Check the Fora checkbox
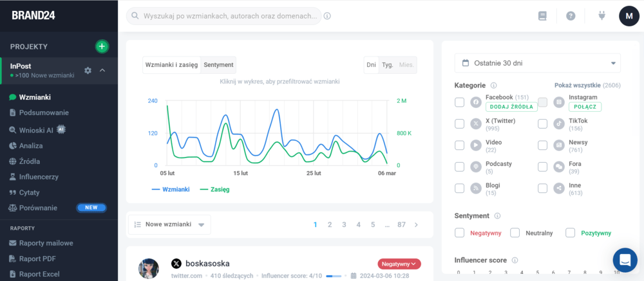The image size is (644, 281). [x=542, y=167]
